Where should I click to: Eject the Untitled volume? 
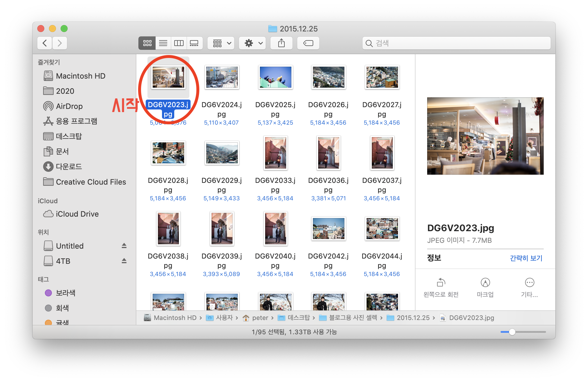tap(124, 246)
